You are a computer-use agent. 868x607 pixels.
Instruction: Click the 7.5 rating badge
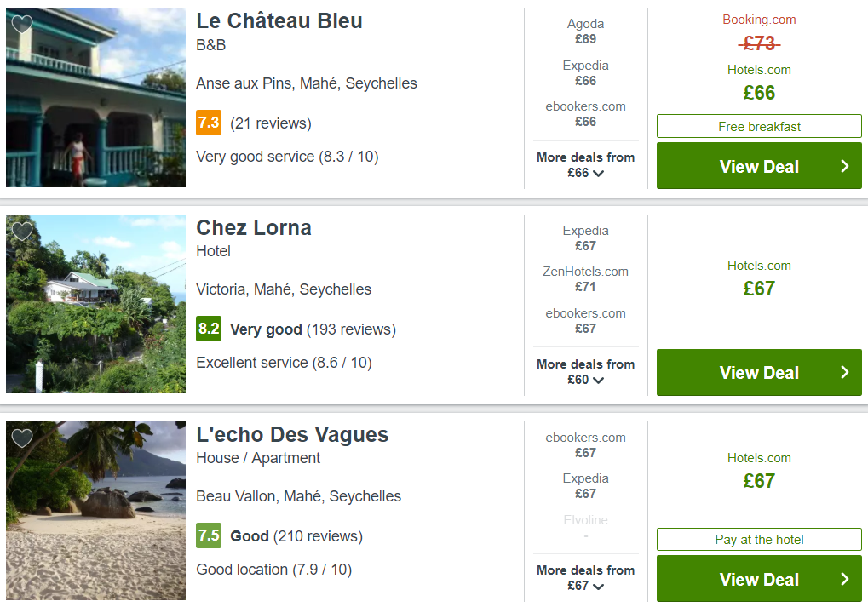click(209, 535)
